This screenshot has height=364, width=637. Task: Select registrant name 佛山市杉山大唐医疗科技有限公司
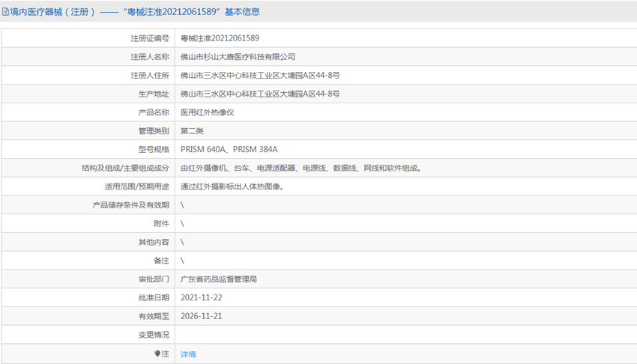[238, 57]
